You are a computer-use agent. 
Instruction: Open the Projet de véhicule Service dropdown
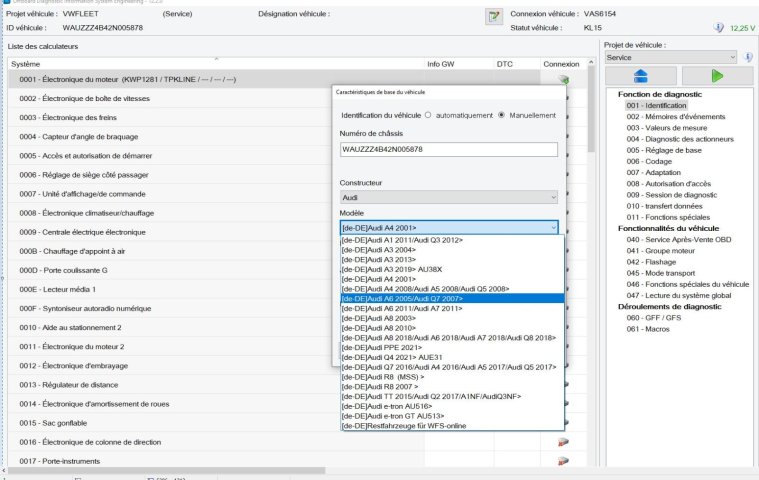point(671,57)
